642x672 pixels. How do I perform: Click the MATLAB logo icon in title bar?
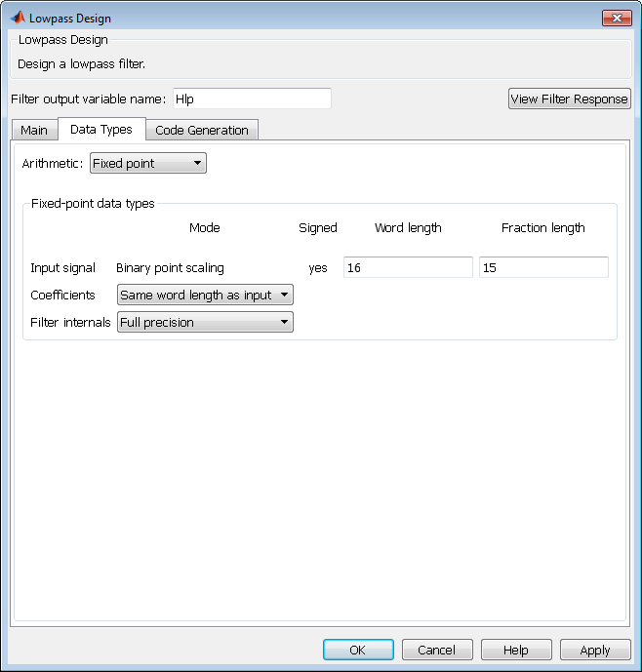(17, 18)
